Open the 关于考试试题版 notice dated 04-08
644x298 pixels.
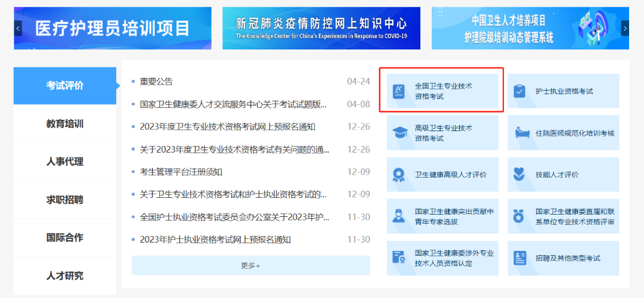233,104
